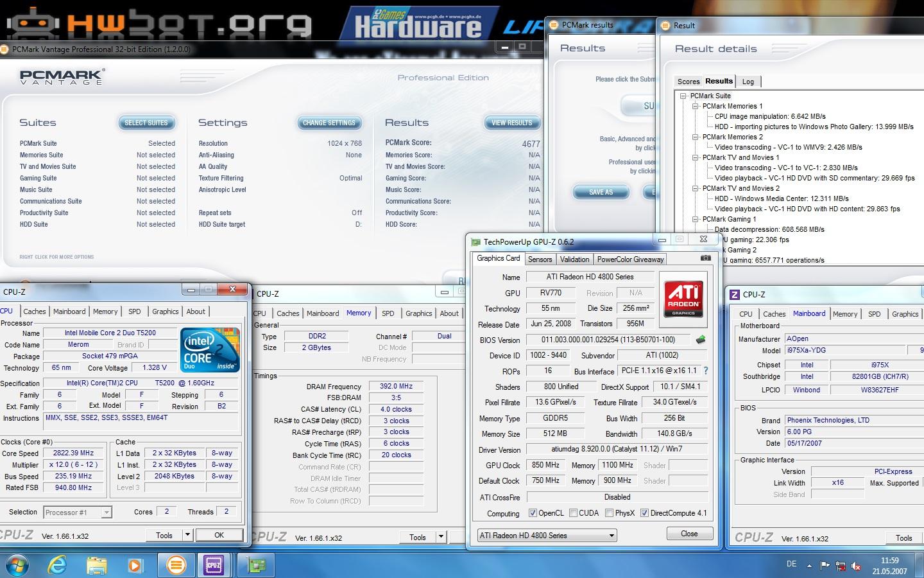Image resolution: width=924 pixels, height=578 pixels.
Task: Click the DRAM Frequency value 392.0 MHz
Action: tap(396, 387)
